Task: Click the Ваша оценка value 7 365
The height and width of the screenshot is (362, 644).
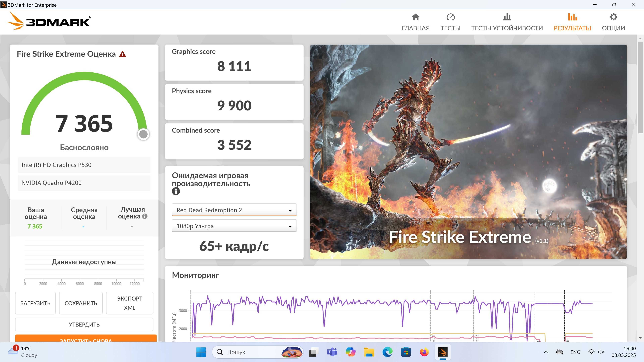Action: click(x=35, y=226)
